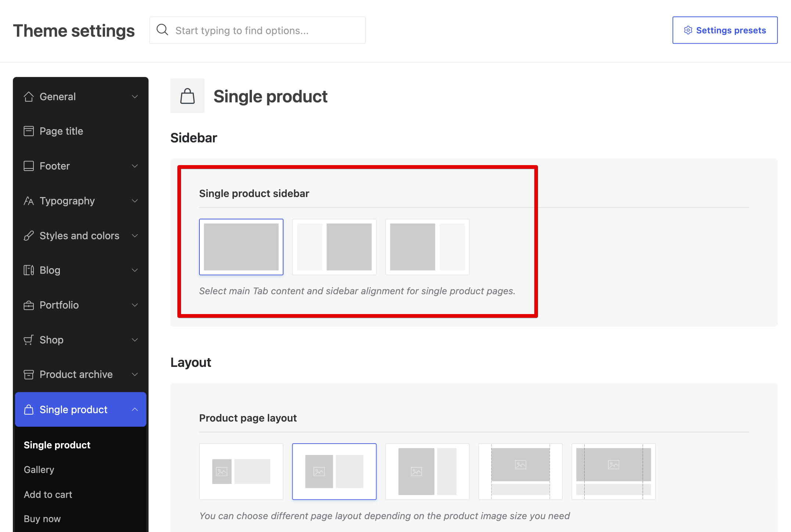Open the Add to cart submenu item
The image size is (791, 532).
(48, 495)
